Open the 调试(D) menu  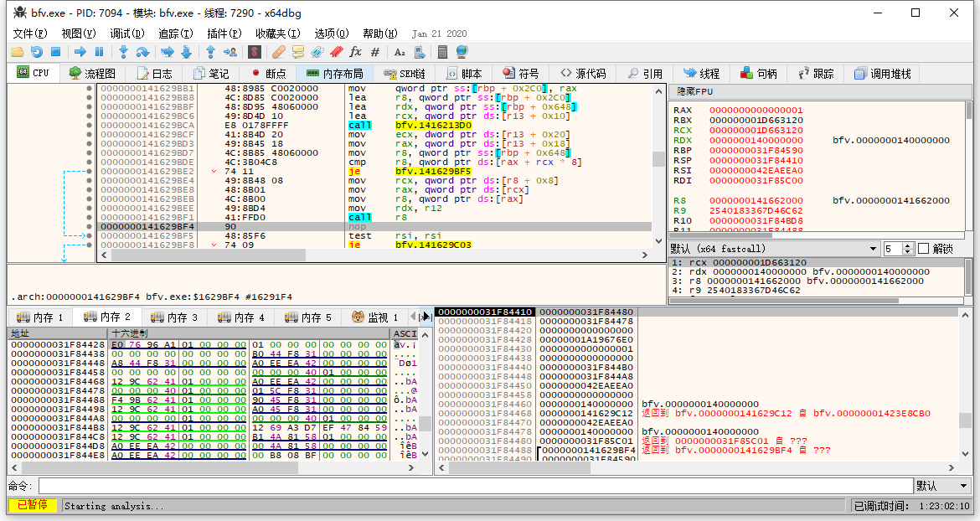click(x=126, y=34)
